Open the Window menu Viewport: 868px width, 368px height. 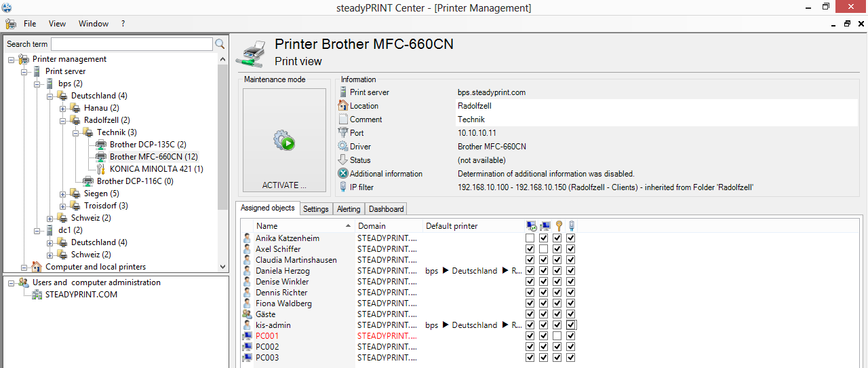[x=94, y=24]
